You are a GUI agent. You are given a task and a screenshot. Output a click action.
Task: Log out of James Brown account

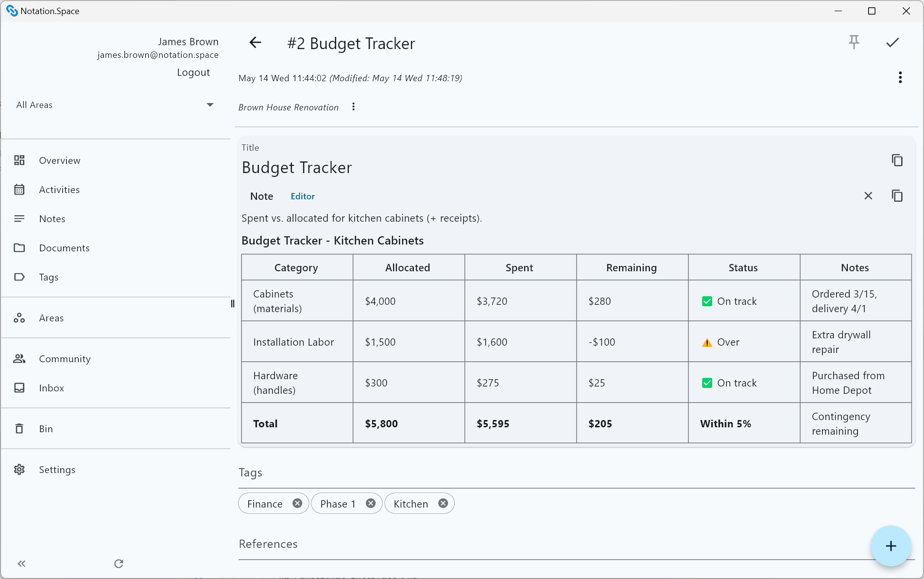[193, 72]
